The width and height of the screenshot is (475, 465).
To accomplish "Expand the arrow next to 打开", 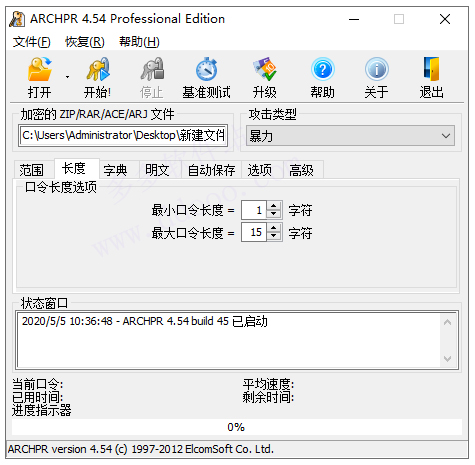I will (67, 77).
